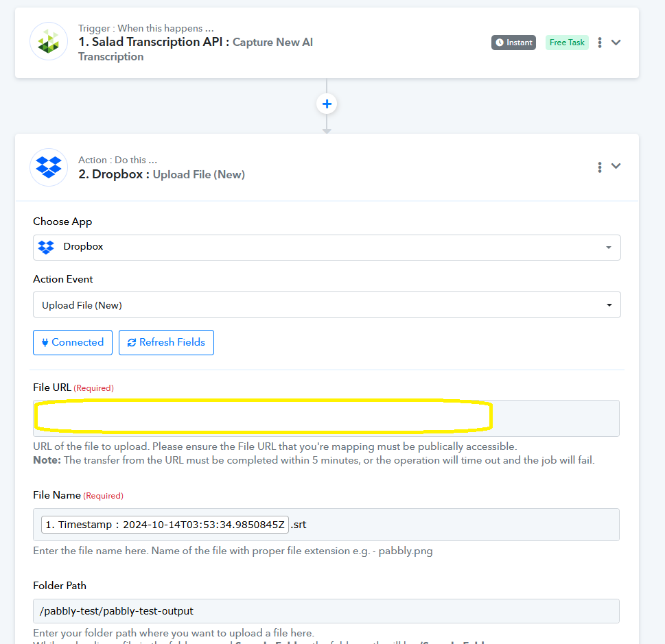Click the Refresh Fields button
Image resolution: width=665 pixels, height=644 pixels.
(166, 342)
